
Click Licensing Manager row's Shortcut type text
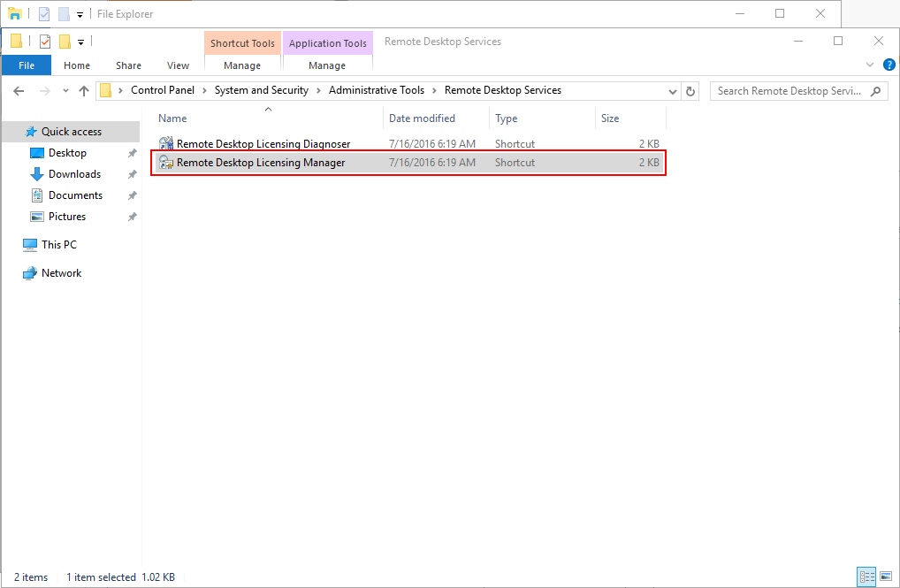pyautogui.click(x=515, y=163)
